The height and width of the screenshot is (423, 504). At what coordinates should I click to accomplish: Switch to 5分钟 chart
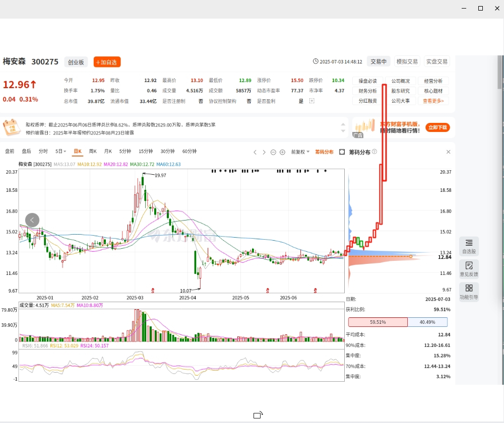point(125,151)
